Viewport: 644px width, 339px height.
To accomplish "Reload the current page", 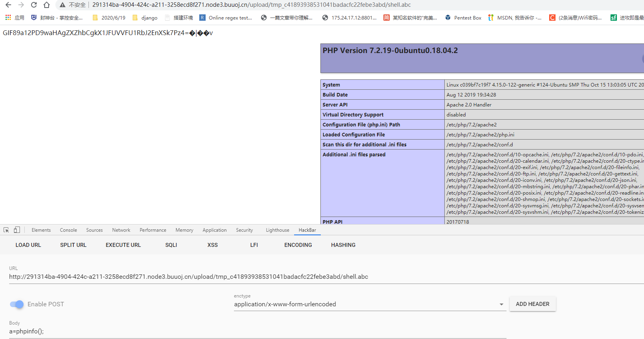I will pos(34,5).
